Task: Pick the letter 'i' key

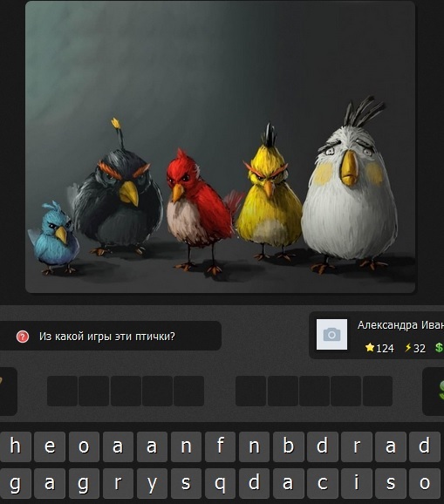Action: pyautogui.click(x=357, y=483)
